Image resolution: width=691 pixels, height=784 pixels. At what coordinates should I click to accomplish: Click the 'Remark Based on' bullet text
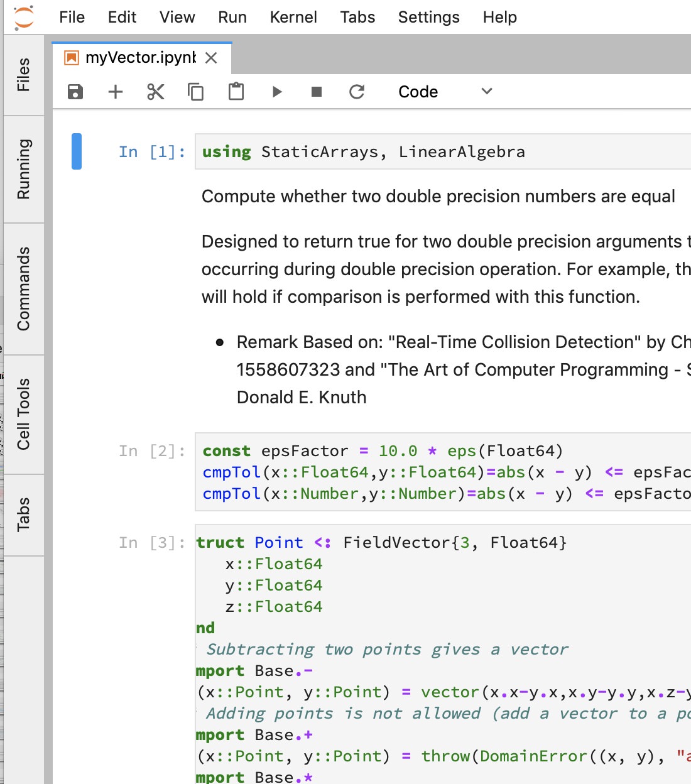[464, 342]
